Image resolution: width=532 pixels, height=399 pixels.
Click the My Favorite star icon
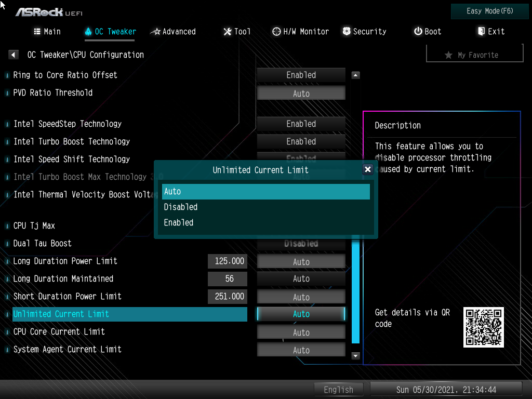[448, 55]
